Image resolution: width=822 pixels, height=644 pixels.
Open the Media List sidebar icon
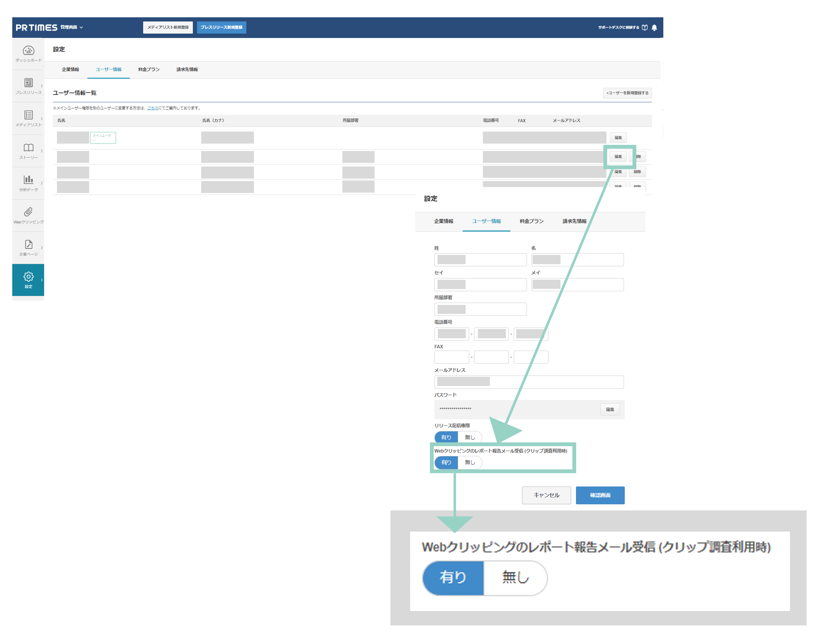[28, 115]
